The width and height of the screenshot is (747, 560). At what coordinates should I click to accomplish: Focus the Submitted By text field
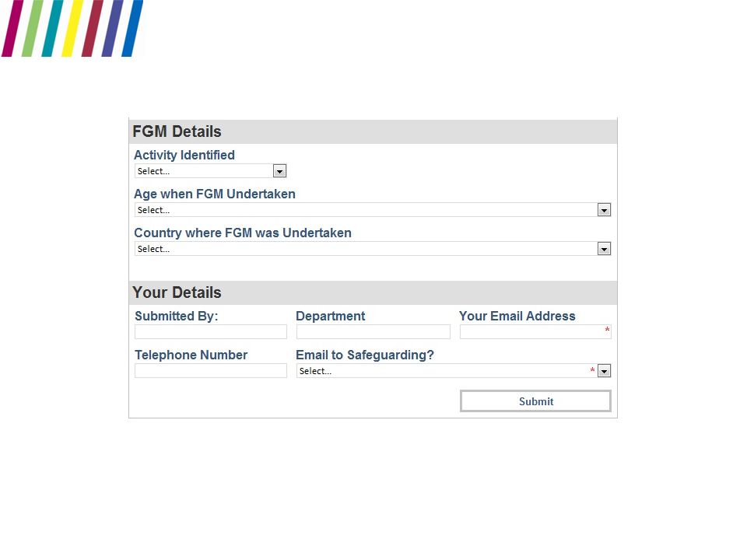pos(211,332)
